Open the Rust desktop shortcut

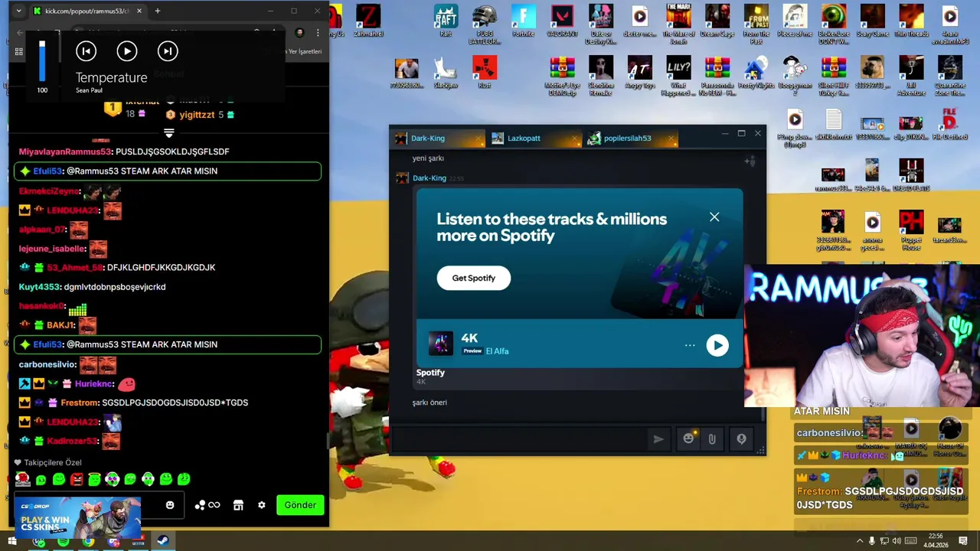point(484,73)
